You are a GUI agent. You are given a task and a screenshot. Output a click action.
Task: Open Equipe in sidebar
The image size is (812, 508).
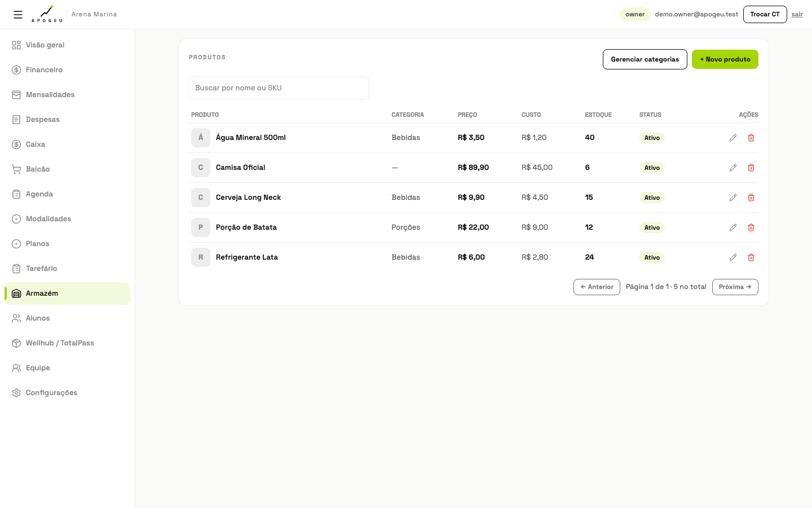tap(67, 368)
